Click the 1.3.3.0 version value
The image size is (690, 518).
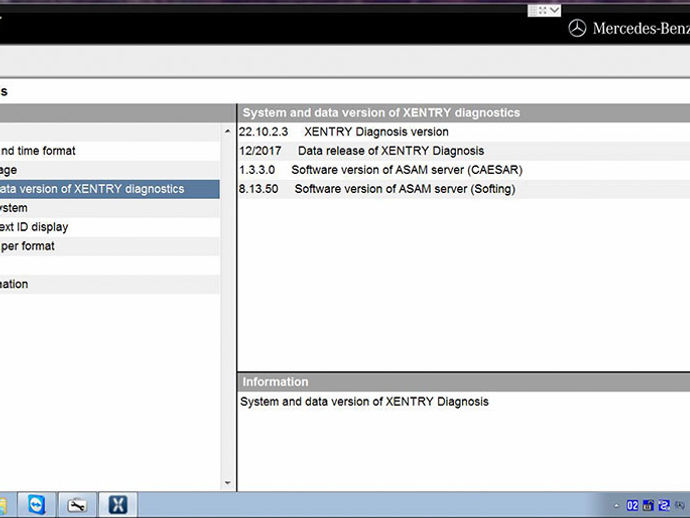pyautogui.click(x=257, y=170)
